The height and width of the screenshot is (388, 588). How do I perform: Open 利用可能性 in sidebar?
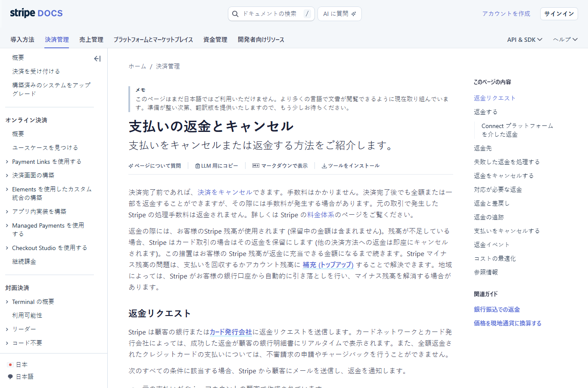[27, 316]
